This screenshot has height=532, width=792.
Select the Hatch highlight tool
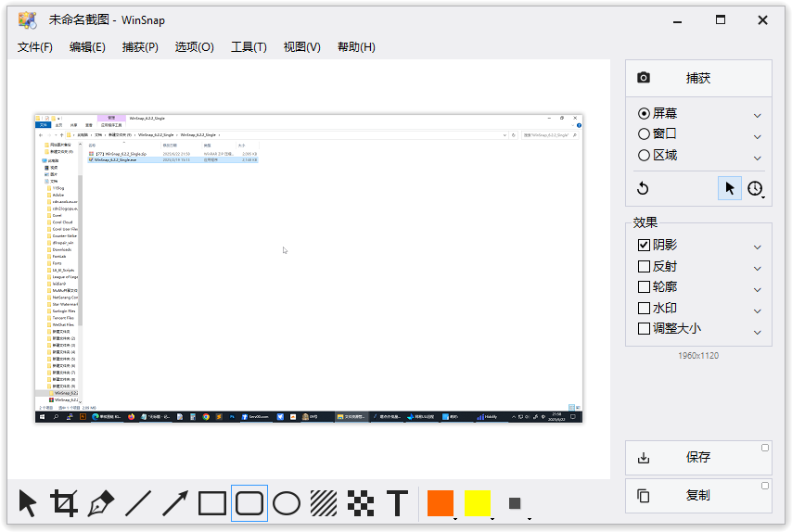pyautogui.click(x=324, y=503)
